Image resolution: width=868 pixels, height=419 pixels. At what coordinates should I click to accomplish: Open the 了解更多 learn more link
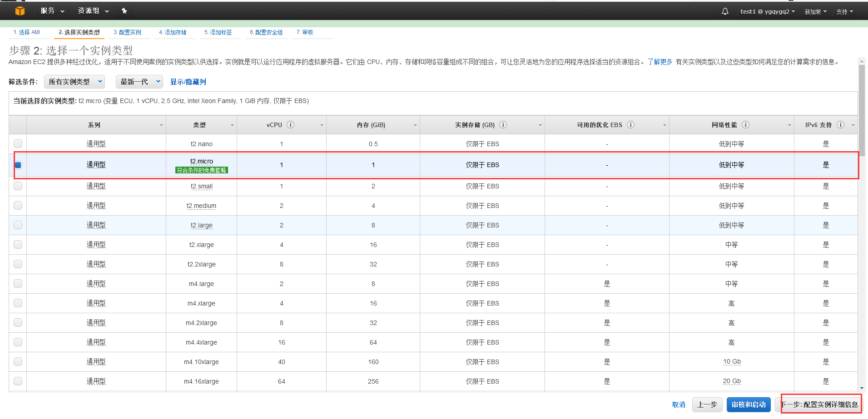(660, 62)
